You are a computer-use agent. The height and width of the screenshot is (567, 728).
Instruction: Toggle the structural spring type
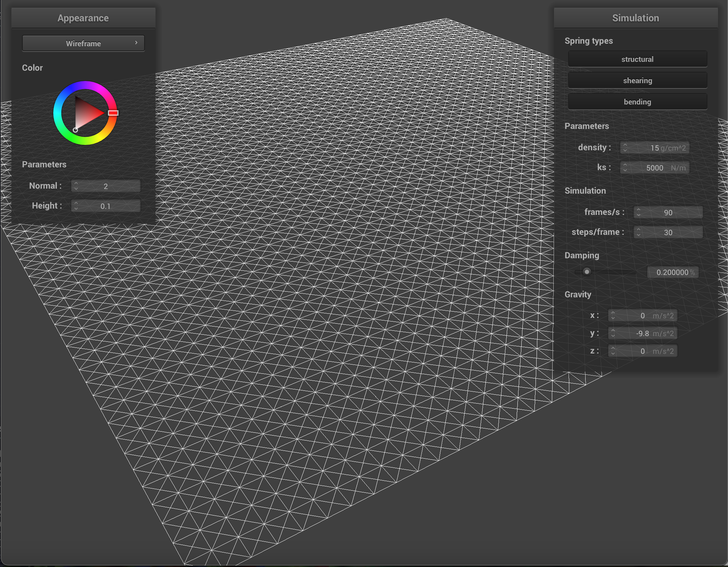(x=637, y=59)
